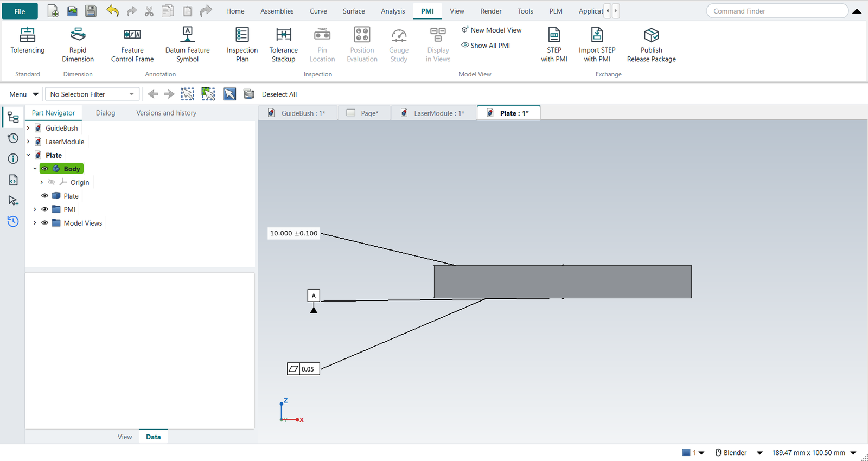Click Import STEP with PMI
The image size is (868, 461).
pyautogui.click(x=597, y=44)
